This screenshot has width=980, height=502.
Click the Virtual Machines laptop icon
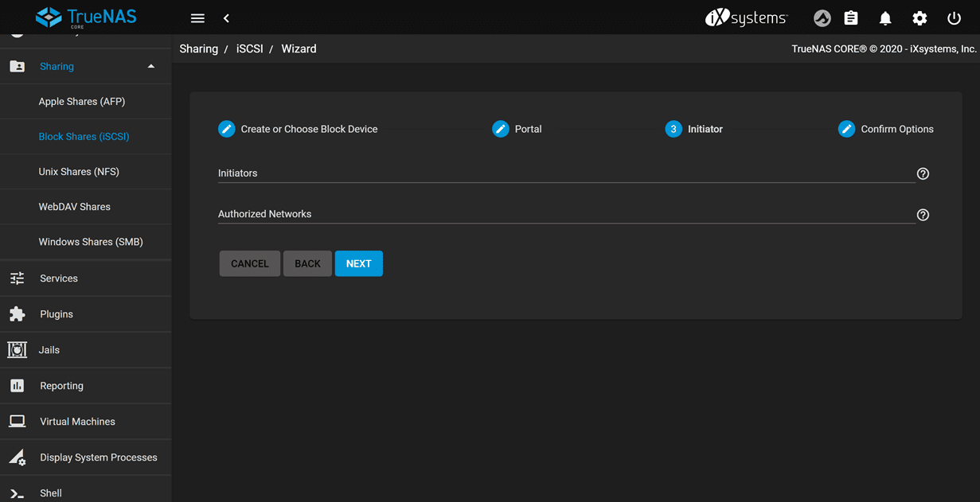click(17, 422)
